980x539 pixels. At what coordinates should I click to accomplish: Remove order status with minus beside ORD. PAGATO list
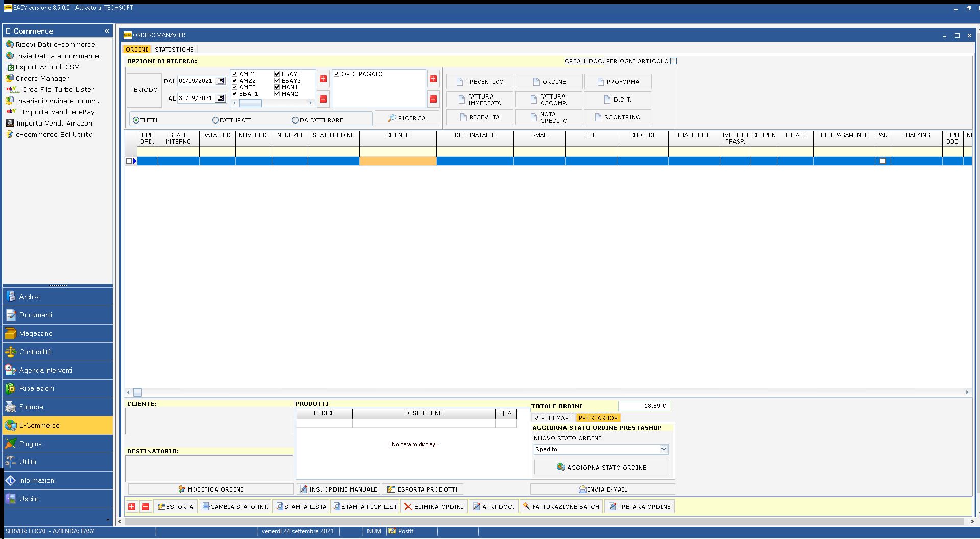pos(433,99)
